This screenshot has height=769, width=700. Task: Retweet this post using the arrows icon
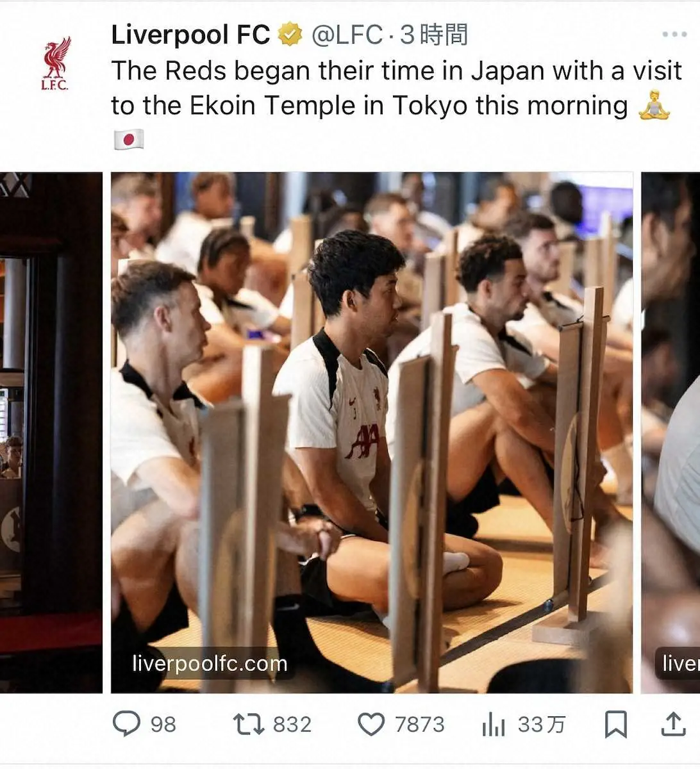(248, 724)
